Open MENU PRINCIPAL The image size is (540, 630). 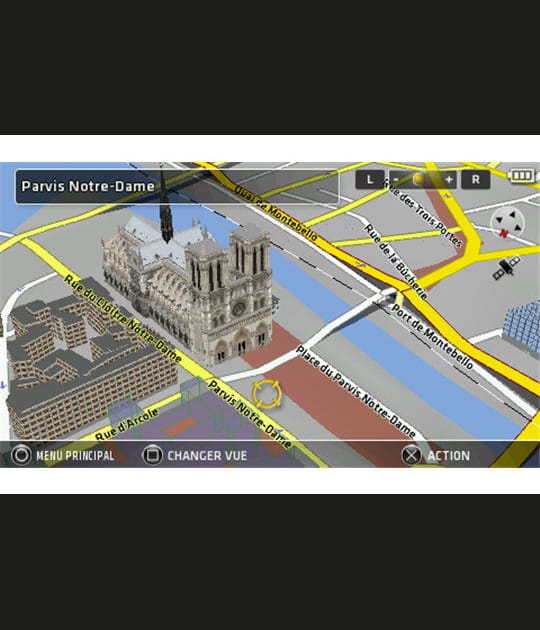tap(75, 456)
